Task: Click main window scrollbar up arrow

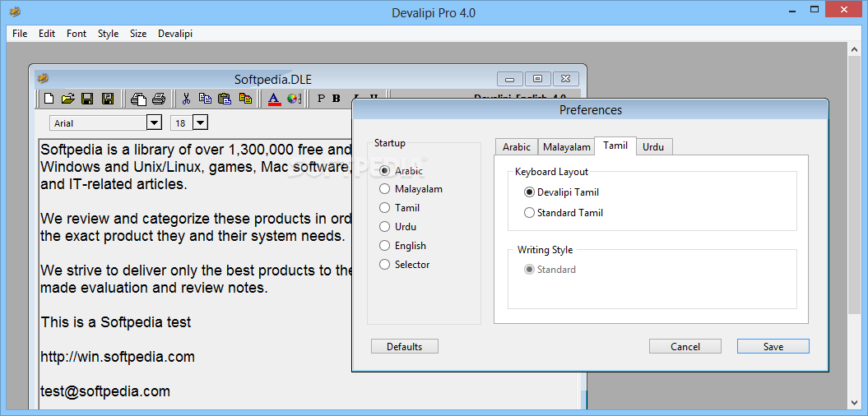Action: (854, 50)
